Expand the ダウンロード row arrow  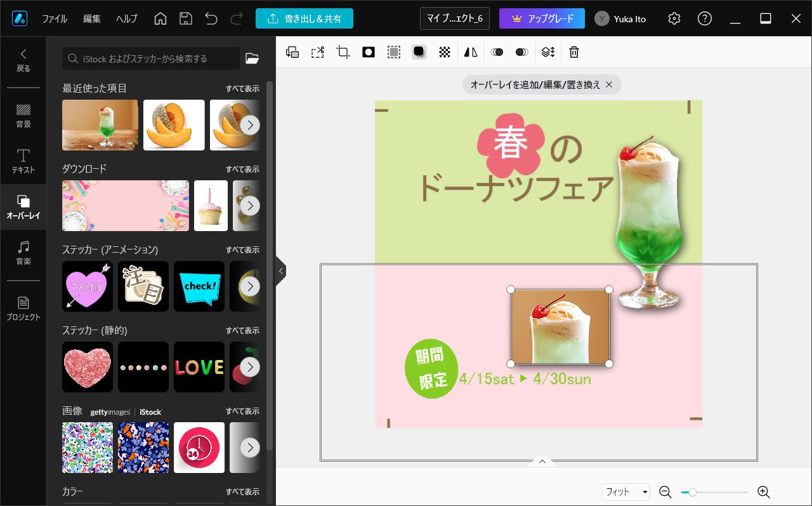point(250,205)
